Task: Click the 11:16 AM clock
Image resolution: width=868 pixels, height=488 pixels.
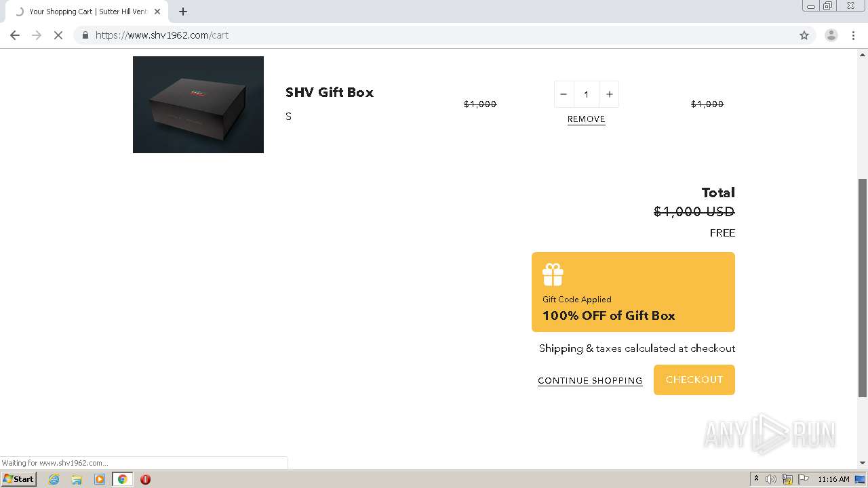Action: point(833,479)
